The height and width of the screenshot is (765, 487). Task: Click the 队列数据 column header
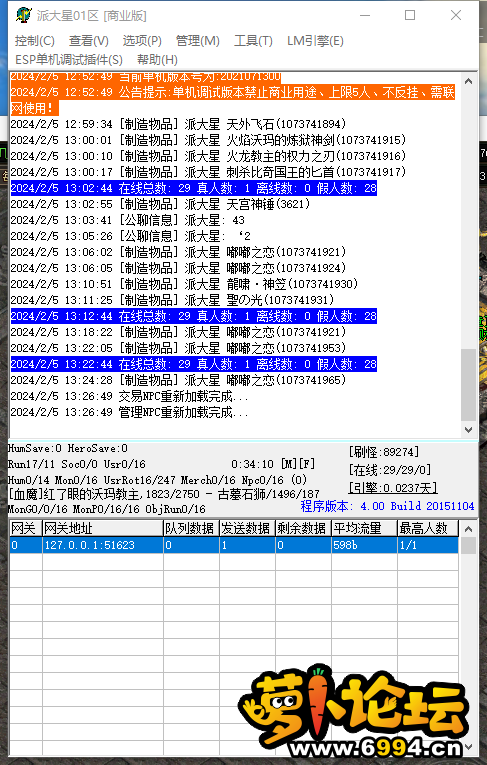[x=191, y=528]
